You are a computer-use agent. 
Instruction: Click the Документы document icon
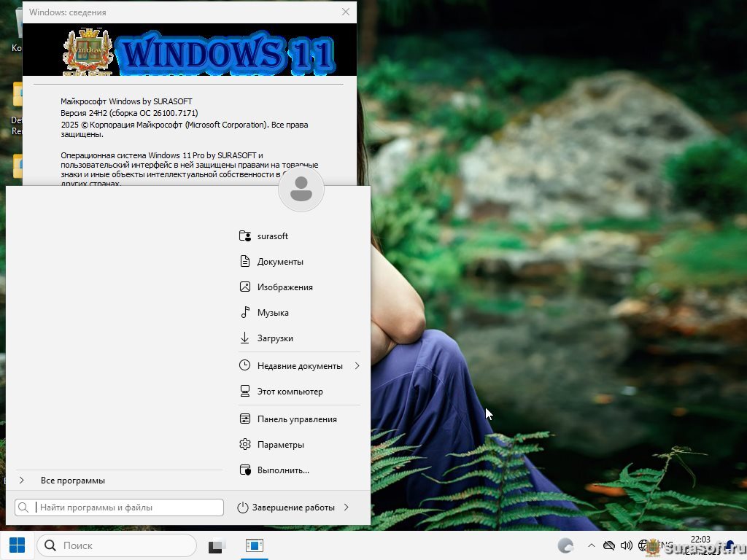(245, 262)
